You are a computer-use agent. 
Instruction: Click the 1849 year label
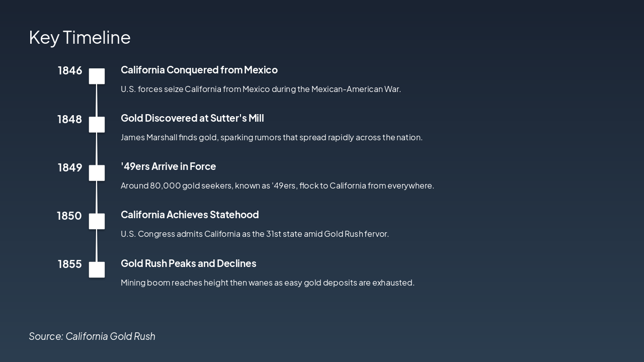coord(69,167)
